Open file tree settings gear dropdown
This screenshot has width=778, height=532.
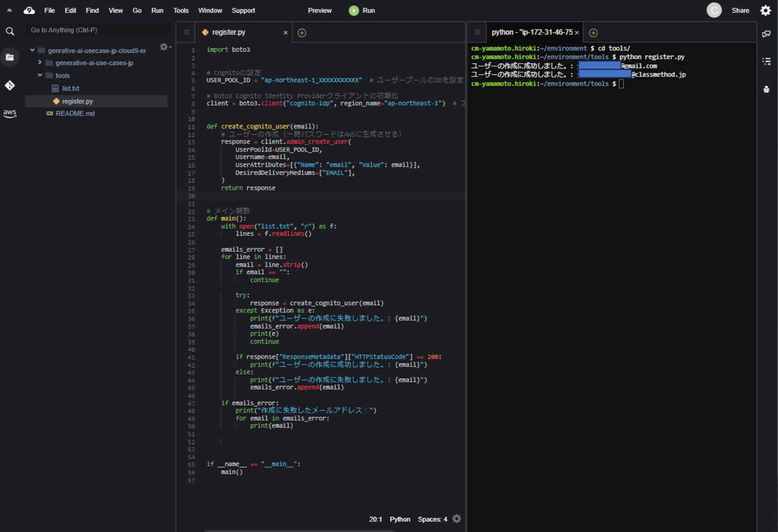(x=165, y=47)
